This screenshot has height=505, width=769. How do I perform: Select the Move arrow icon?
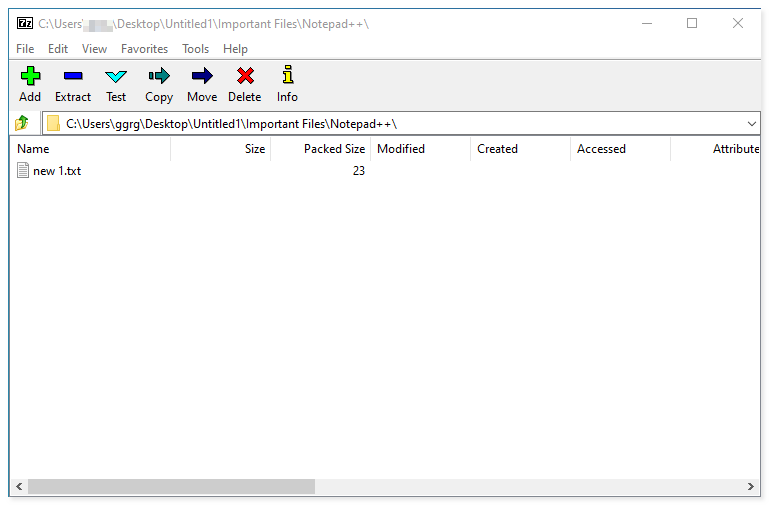202,76
